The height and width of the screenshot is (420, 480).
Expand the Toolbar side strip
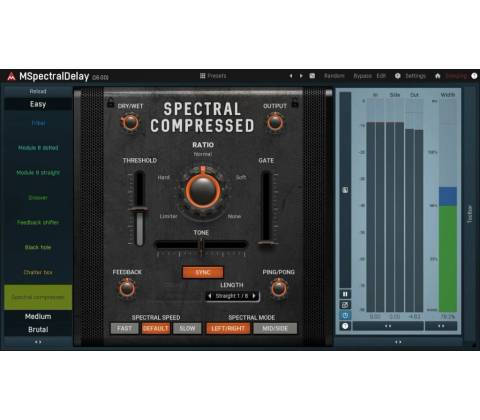pos(470,214)
